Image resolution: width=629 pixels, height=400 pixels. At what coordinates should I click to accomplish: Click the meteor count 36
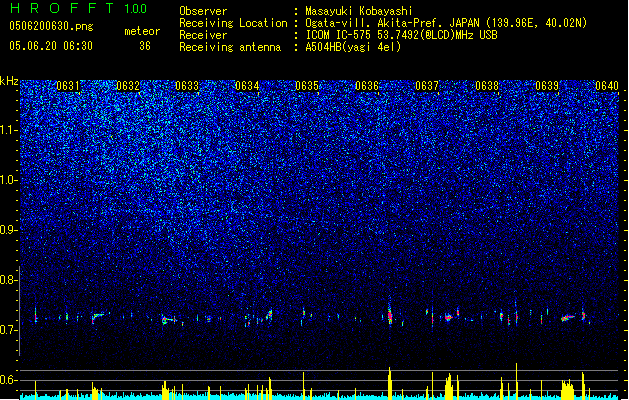[x=145, y=46]
